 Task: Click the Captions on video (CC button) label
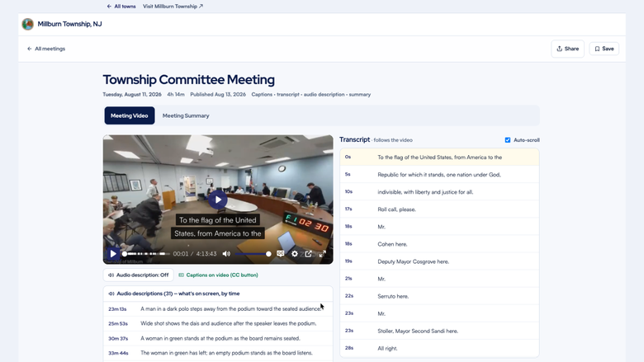[218, 275]
